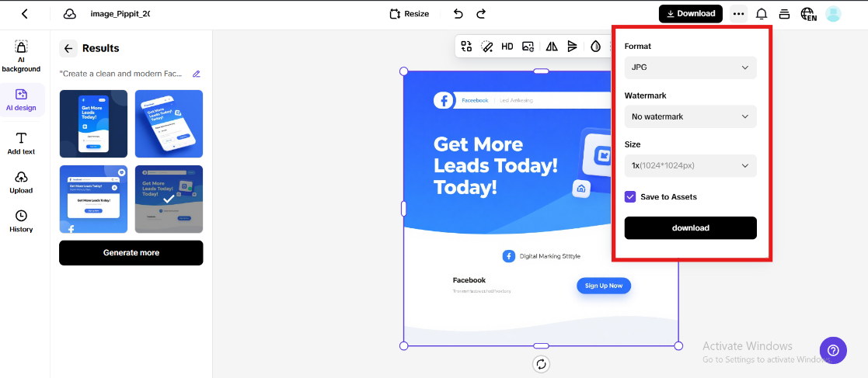Click the HD upscale icon

coord(507,47)
